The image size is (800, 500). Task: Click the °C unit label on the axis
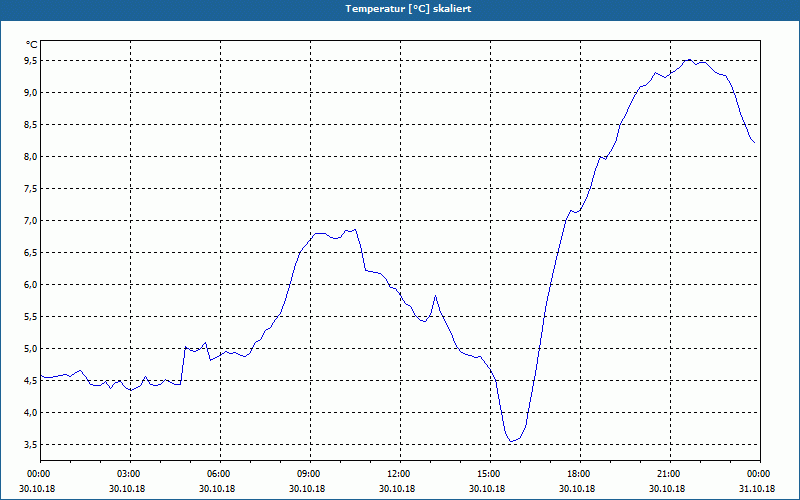click(x=31, y=45)
